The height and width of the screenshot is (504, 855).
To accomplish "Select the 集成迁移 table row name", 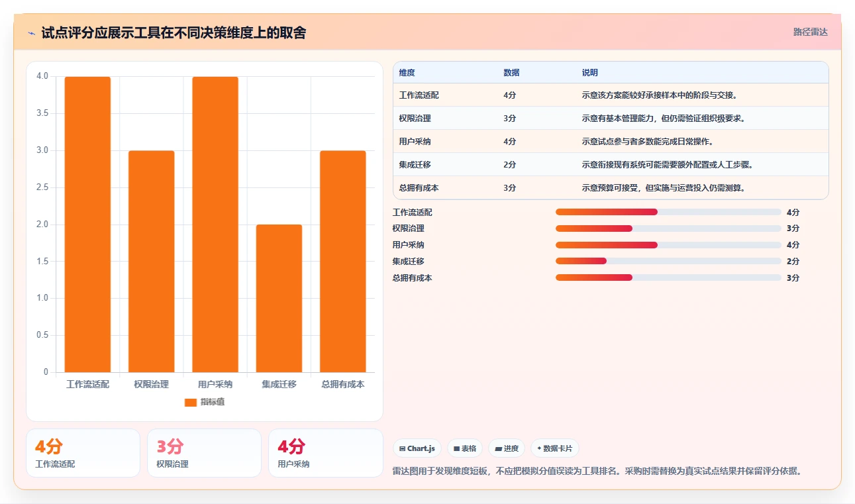I will pyautogui.click(x=415, y=165).
